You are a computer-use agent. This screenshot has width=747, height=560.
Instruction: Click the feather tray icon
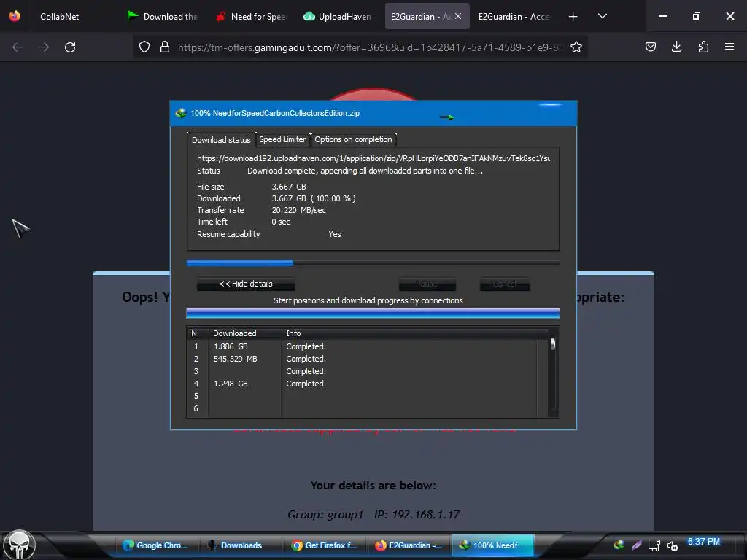click(636, 545)
